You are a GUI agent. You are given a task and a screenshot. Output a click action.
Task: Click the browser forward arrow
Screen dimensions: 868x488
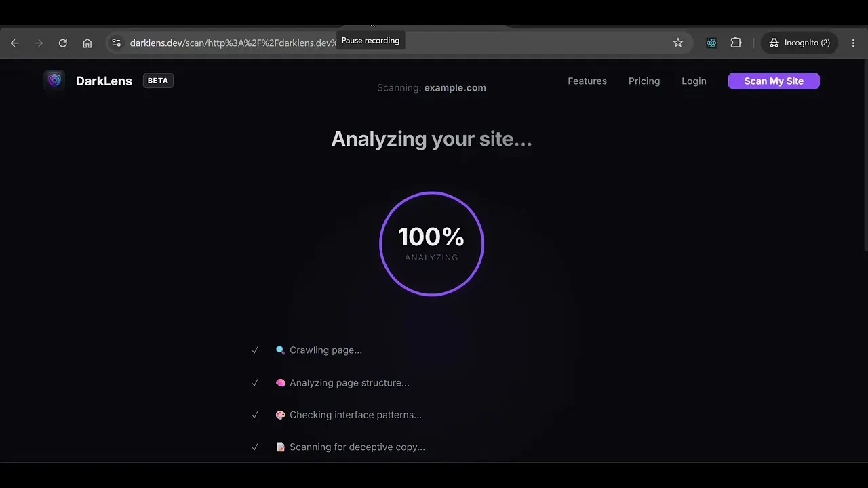pos(39,43)
